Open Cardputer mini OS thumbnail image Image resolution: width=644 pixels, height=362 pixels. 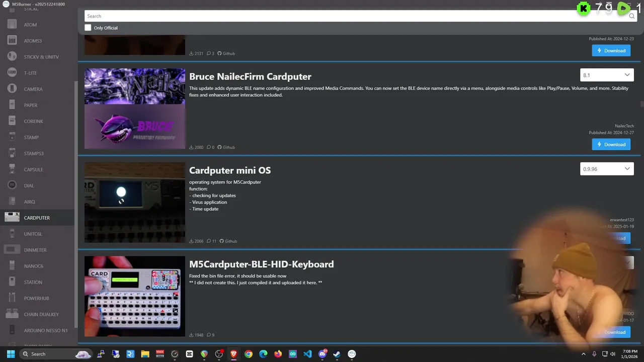(135, 203)
